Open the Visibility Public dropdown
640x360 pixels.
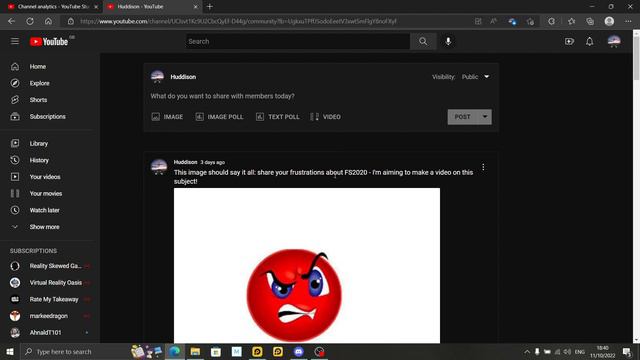(x=476, y=77)
